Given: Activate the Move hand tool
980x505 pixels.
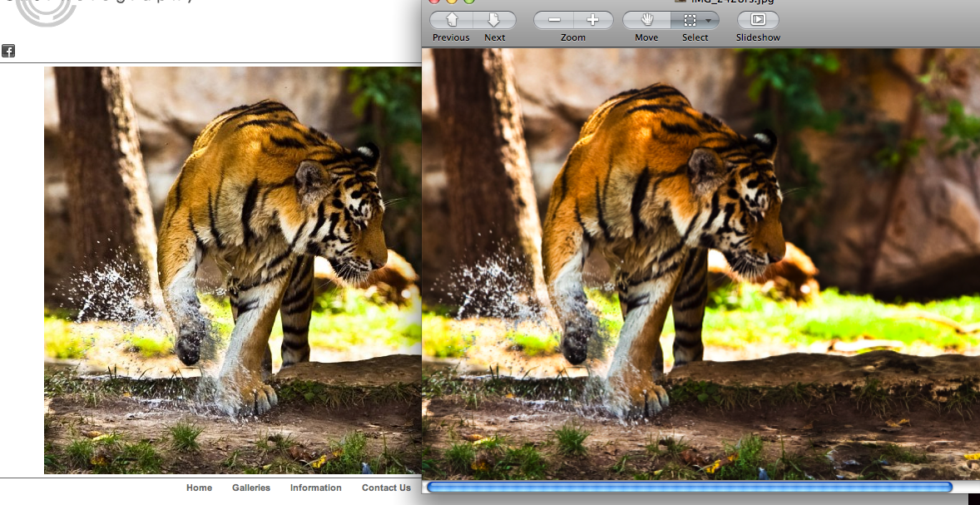Looking at the screenshot, I should coord(647,20).
